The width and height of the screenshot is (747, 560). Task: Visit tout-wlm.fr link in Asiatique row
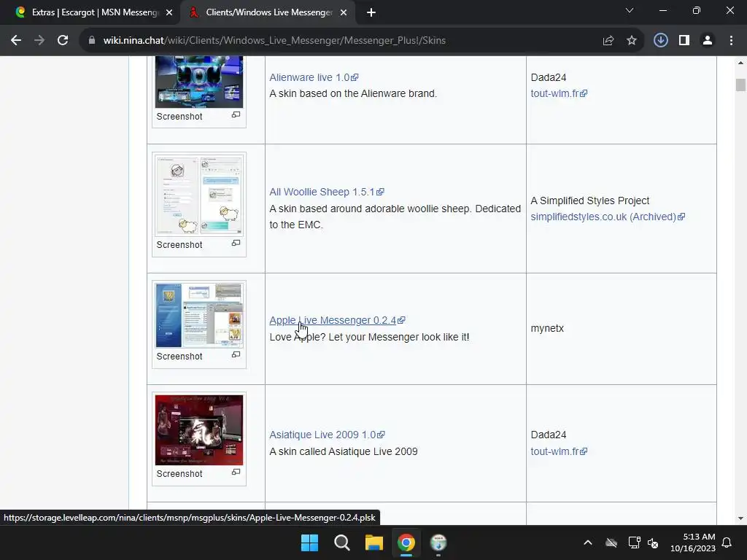click(x=559, y=451)
